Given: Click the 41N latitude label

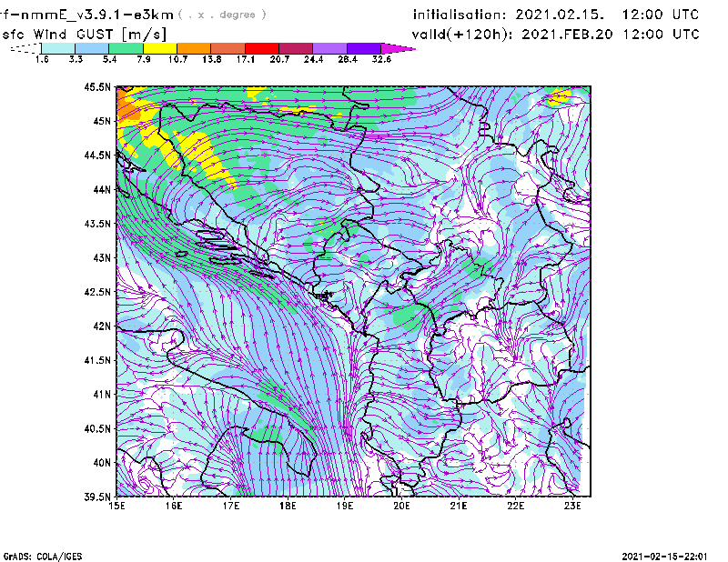Looking at the screenshot, I should point(102,395).
